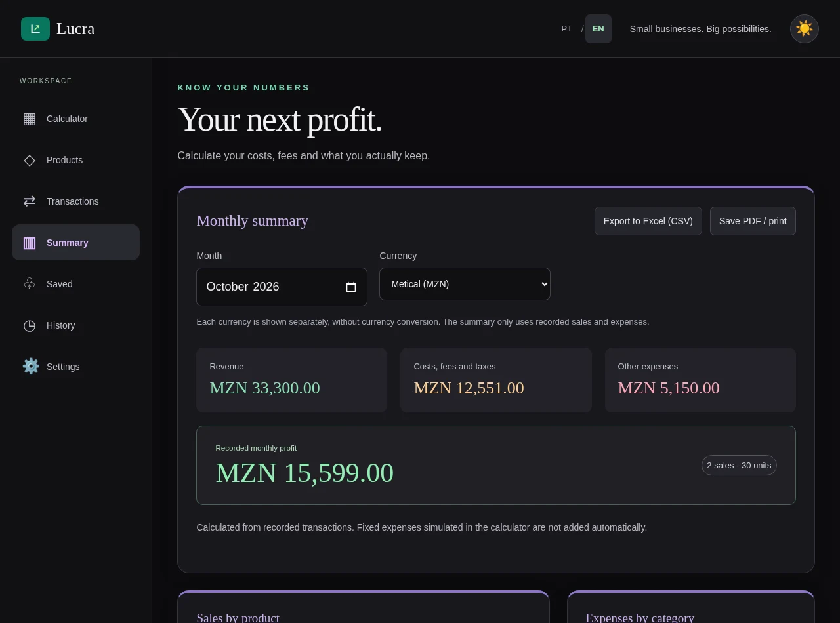The image size is (840, 623).
Task: Click the Monthly summary heading
Action: click(252, 221)
